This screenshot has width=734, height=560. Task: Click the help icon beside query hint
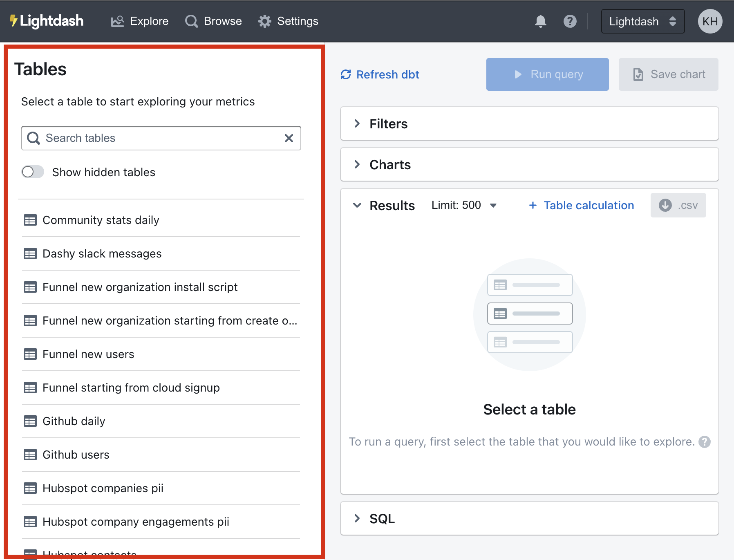pos(704,442)
